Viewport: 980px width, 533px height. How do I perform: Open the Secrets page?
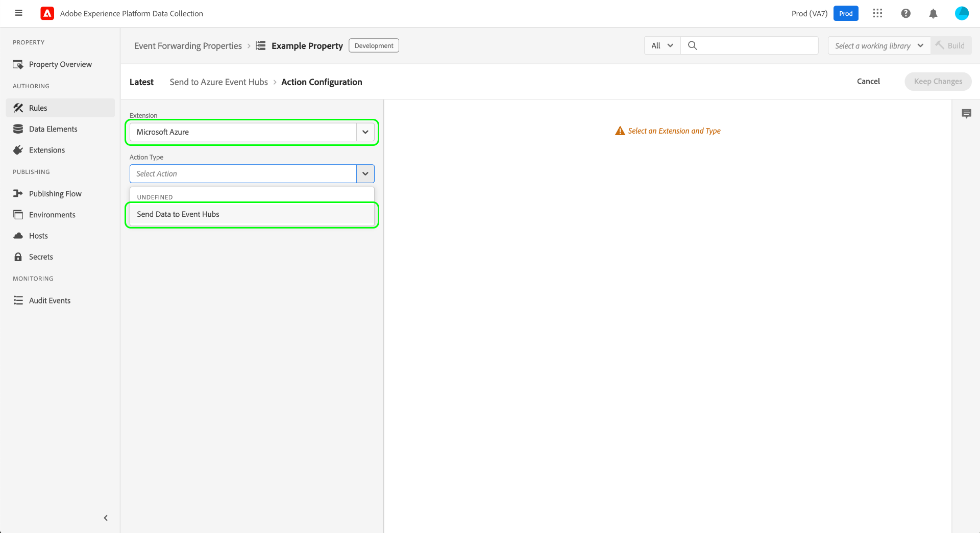click(x=41, y=257)
